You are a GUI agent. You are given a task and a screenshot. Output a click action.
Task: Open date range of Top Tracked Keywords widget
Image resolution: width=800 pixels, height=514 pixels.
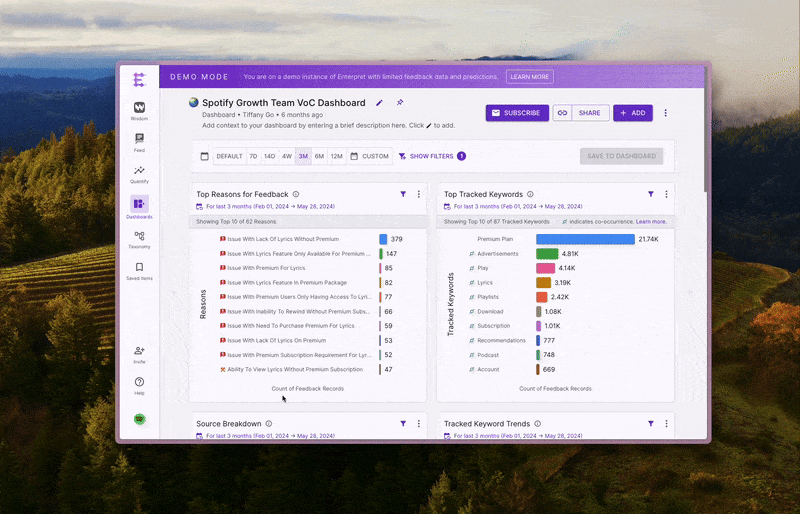[x=513, y=207]
